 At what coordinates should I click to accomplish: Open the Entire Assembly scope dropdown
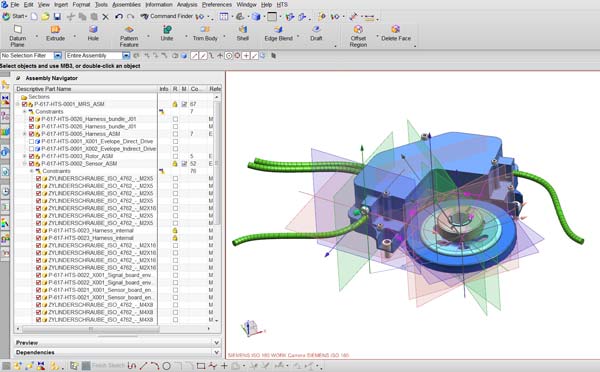click(126, 56)
